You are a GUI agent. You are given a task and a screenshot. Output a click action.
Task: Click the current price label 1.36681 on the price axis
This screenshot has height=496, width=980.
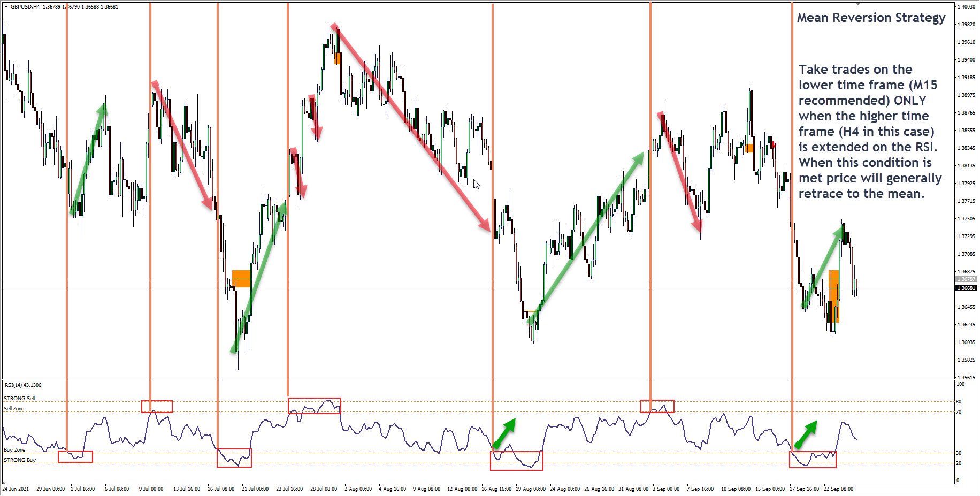966,288
